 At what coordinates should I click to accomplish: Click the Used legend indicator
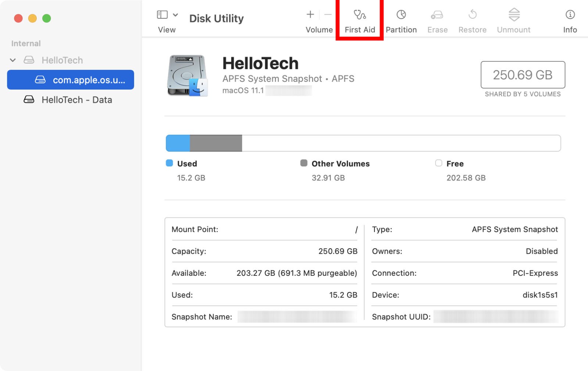[x=169, y=163]
